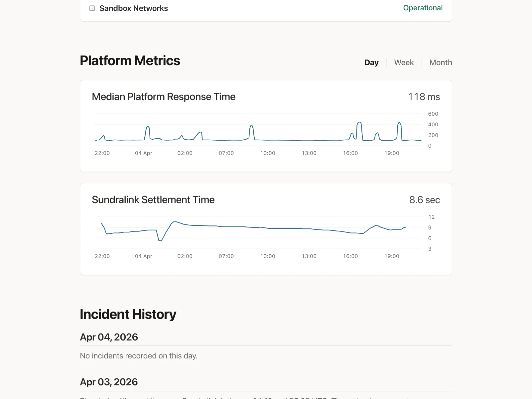The width and height of the screenshot is (532, 399).
Task: Switch metrics view to Week
Action: pyautogui.click(x=404, y=63)
